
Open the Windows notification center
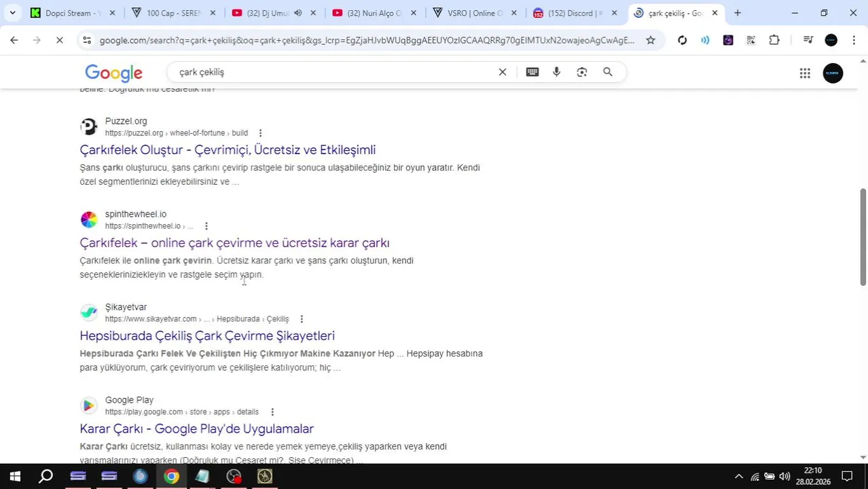point(847,477)
